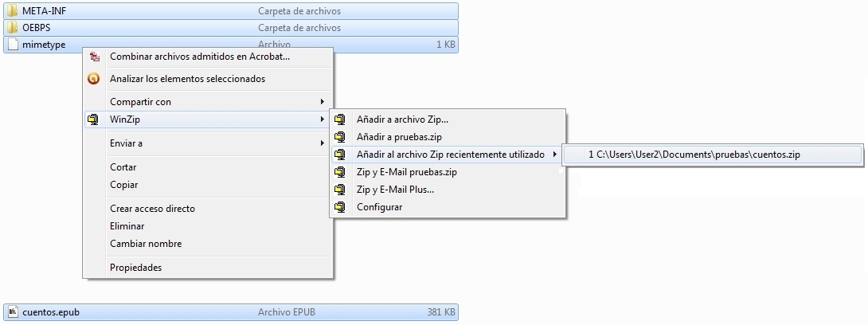Select the META-INF folder name

pos(45,10)
